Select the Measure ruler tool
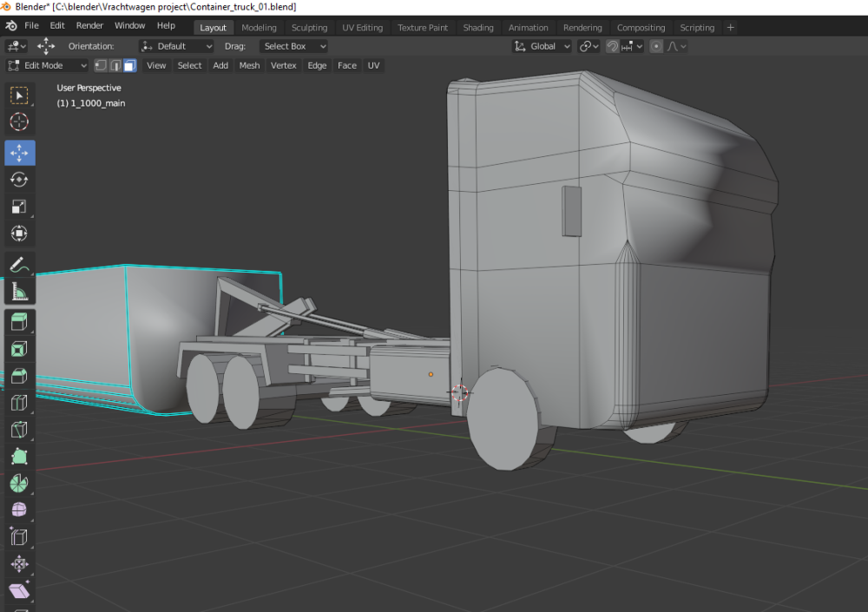 click(x=19, y=292)
